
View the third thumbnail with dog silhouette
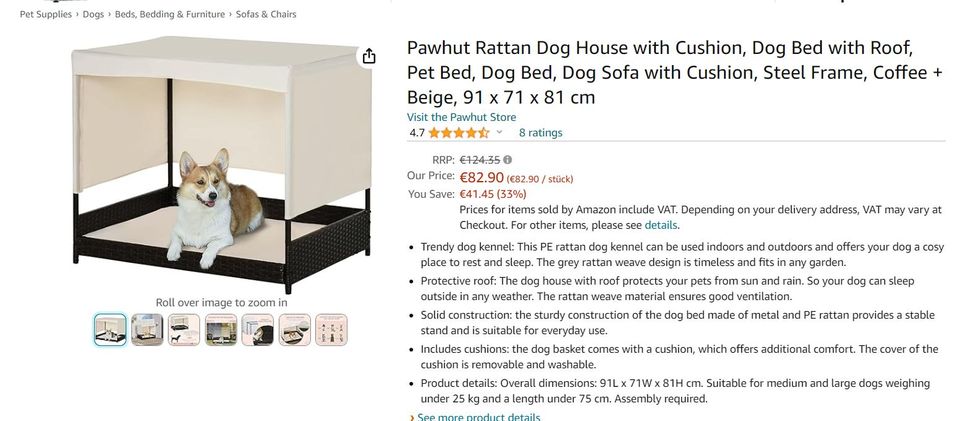pos(184,329)
